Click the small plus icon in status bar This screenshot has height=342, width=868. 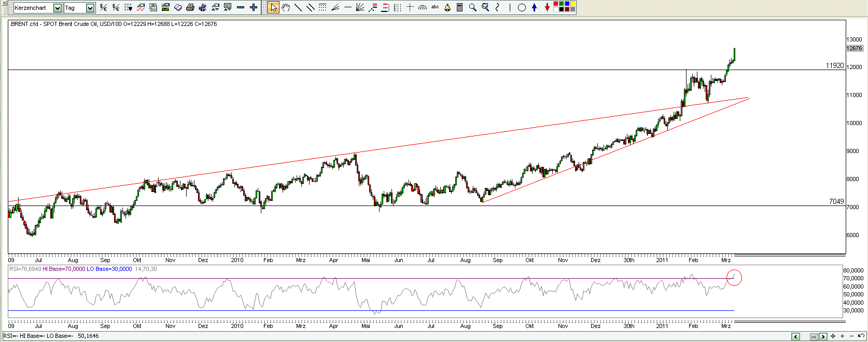pyautogui.click(x=842, y=336)
